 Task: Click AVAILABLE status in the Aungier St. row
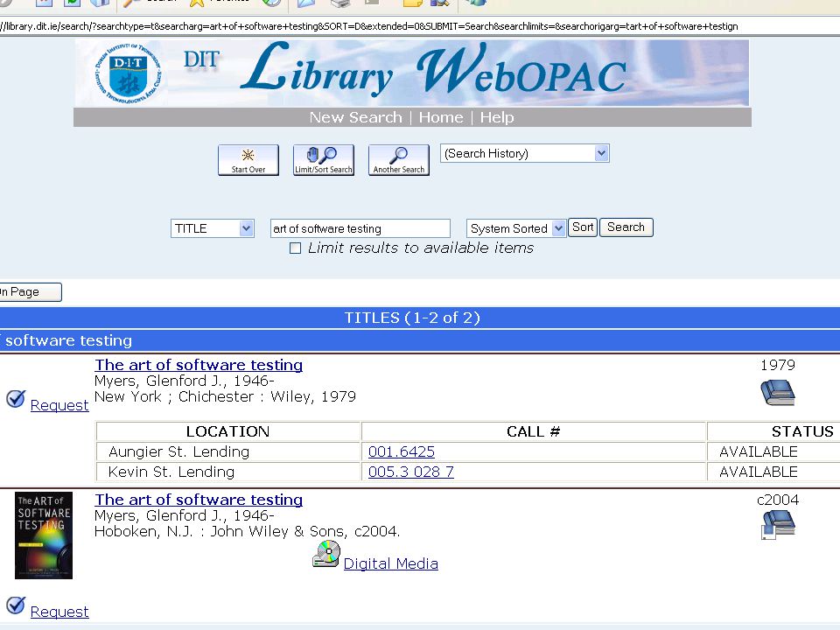pyautogui.click(x=758, y=451)
